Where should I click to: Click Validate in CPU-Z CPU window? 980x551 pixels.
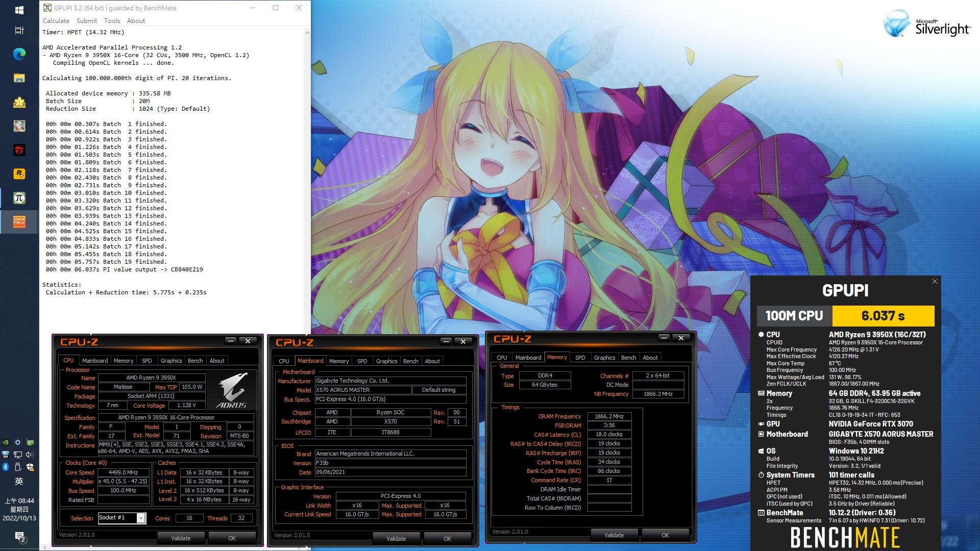coord(181,538)
